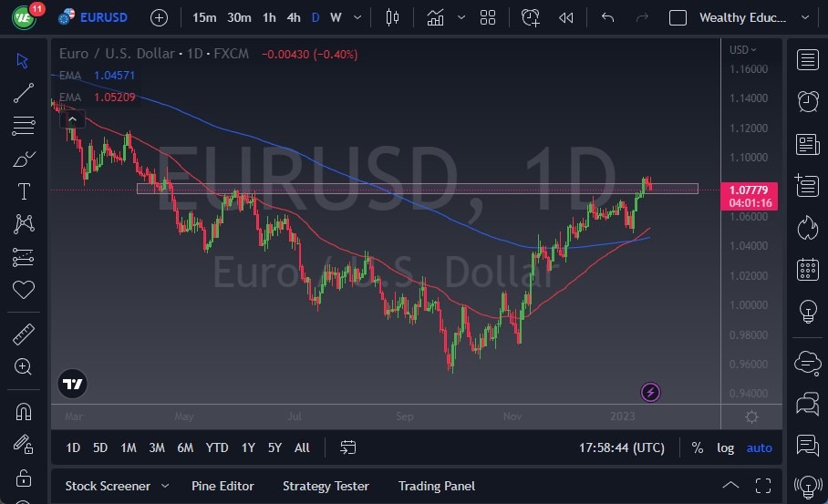Open the data window panel
This screenshot has width=828, height=504.
tap(807, 186)
